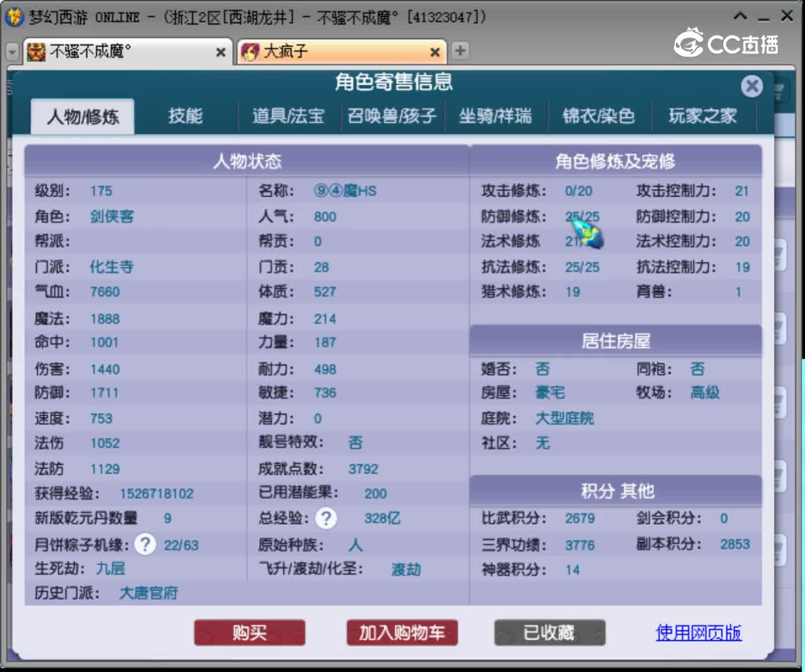
Task: Click the 不骚不成魔° tab avatar icon
Action: [36, 52]
